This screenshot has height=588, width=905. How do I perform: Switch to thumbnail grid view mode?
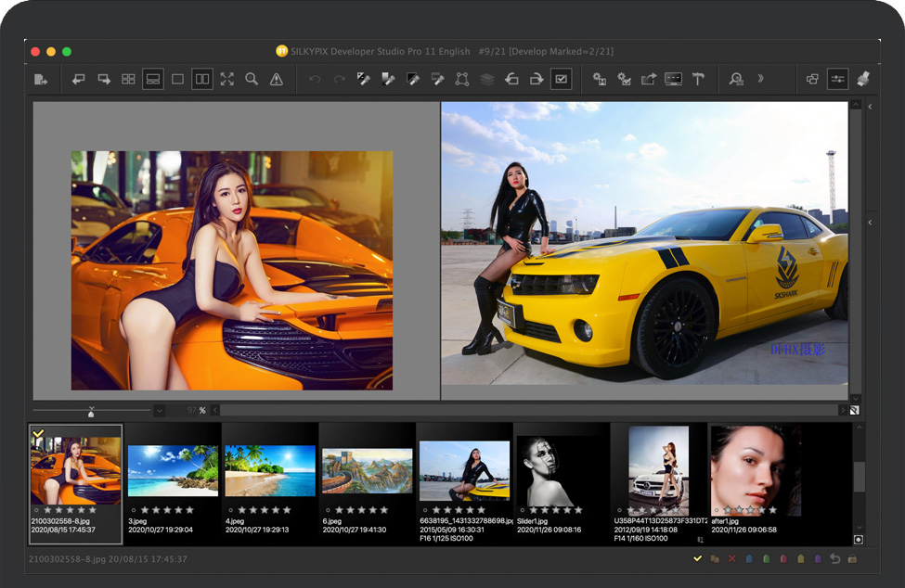coord(129,80)
